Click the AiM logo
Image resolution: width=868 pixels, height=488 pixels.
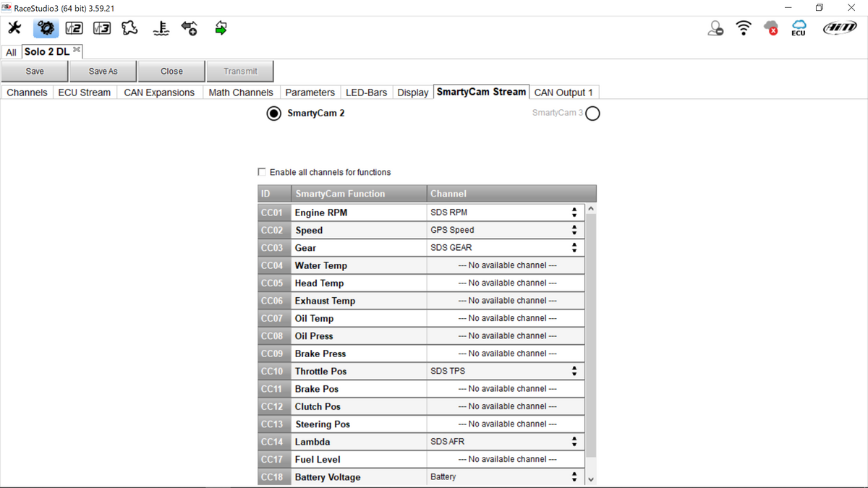(x=840, y=28)
